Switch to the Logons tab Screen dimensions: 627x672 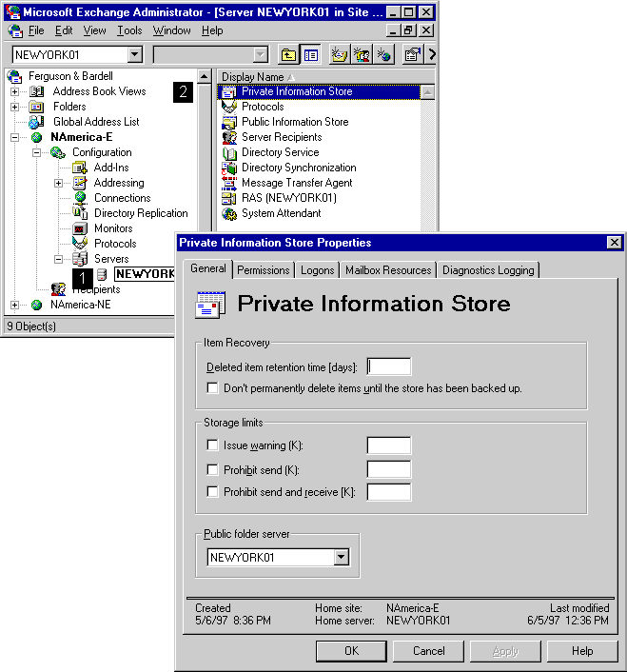pyautogui.click(x=318, y=270)
